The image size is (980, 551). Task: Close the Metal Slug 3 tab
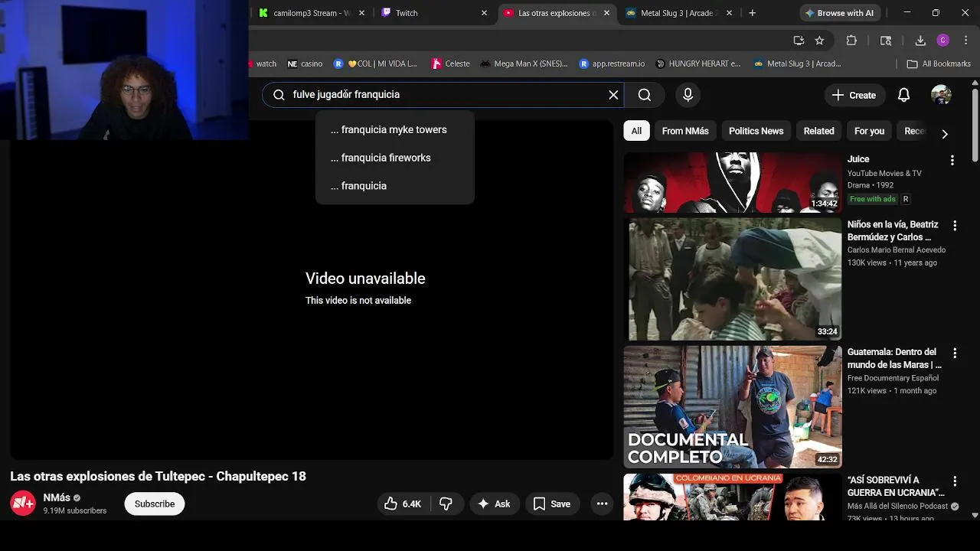pos(729,13)
